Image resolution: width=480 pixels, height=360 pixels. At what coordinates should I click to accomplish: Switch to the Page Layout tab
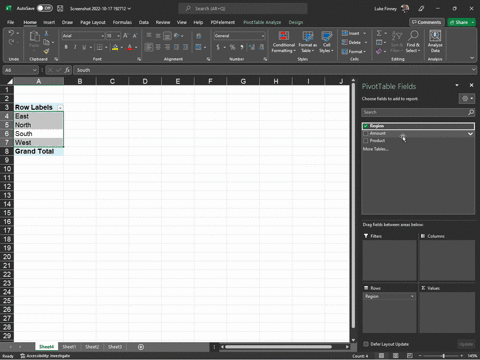(x=93, y=22)
